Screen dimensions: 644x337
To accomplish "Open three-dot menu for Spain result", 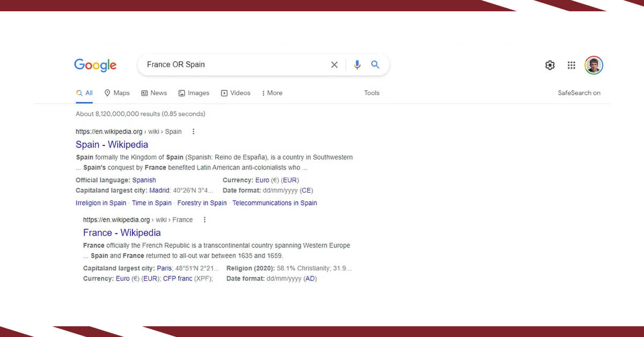I will [x=194, y=131].
